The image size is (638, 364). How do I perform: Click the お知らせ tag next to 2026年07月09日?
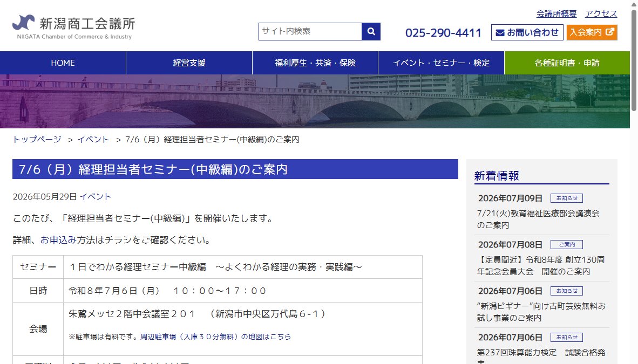(x=566, y=198)
